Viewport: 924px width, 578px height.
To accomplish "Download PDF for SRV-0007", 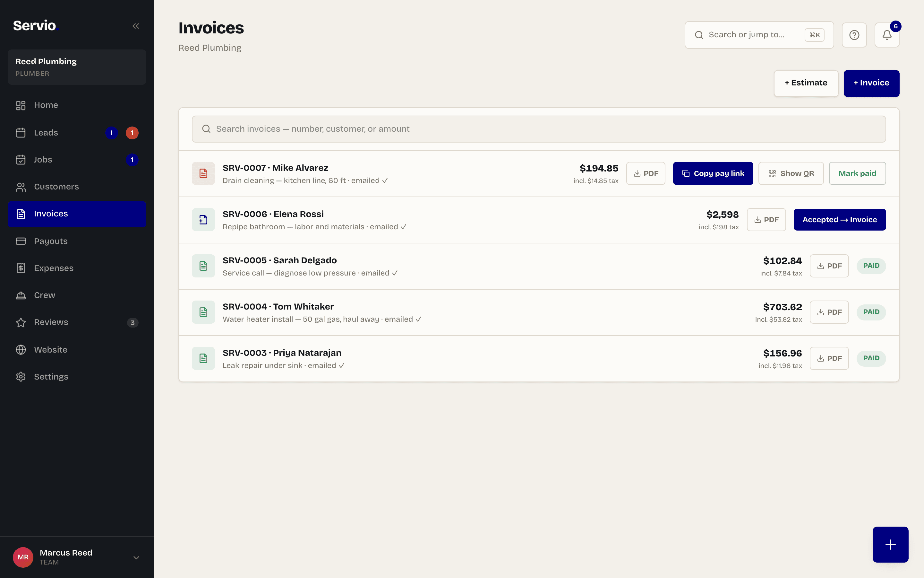I will (646, 173).
